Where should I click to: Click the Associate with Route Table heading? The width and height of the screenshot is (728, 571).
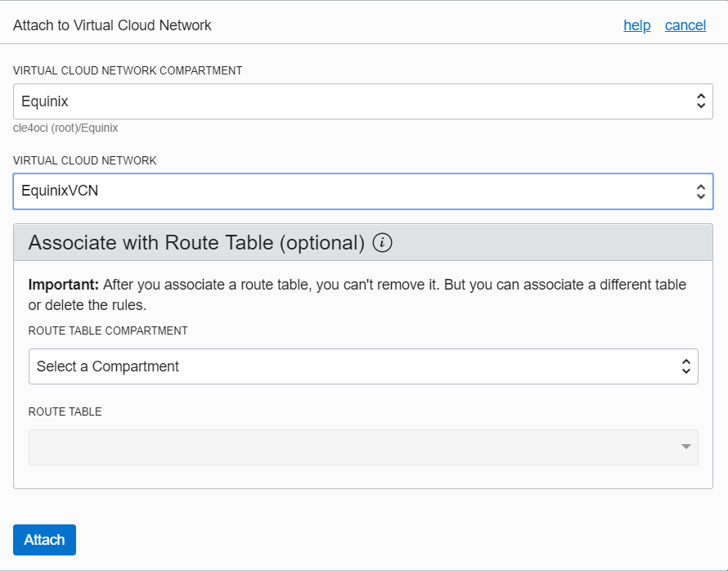(196, 243)
